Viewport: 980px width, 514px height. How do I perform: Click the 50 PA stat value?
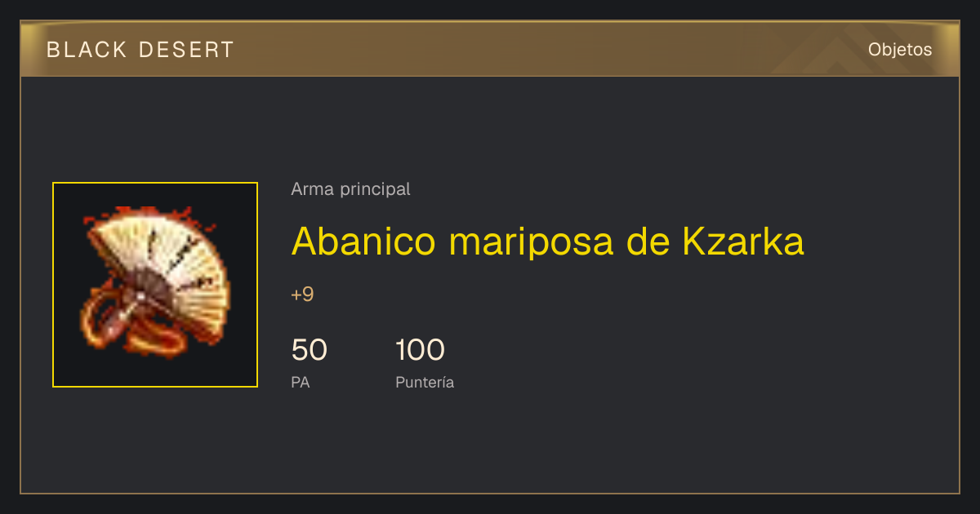pyautogui.click(x=310, y=350)
